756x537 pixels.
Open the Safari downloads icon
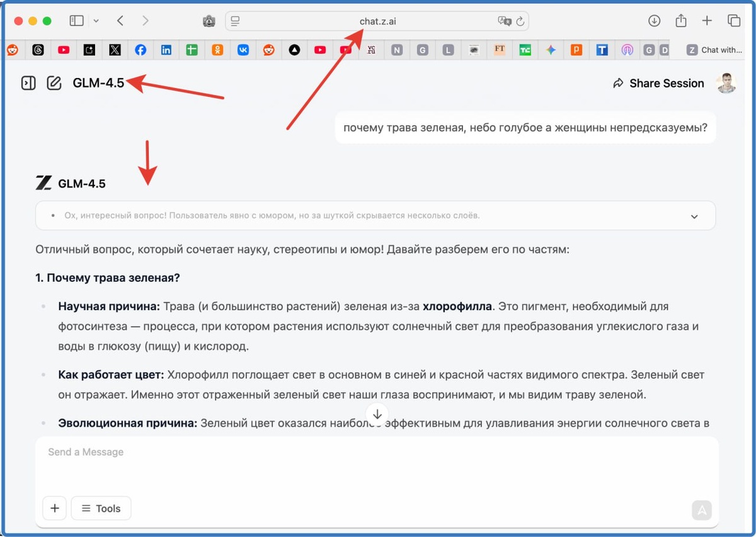654,21
